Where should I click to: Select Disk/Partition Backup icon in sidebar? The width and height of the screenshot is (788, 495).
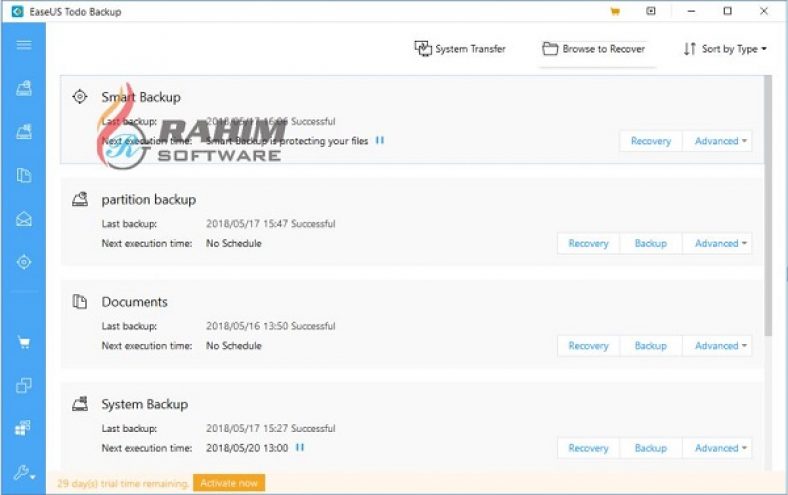tap(24, 89)
